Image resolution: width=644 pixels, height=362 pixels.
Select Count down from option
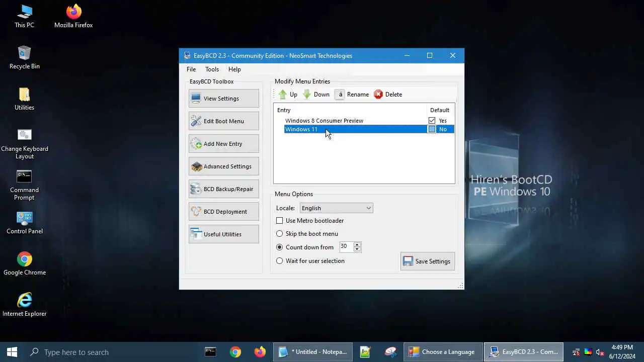tap(280, 247)
